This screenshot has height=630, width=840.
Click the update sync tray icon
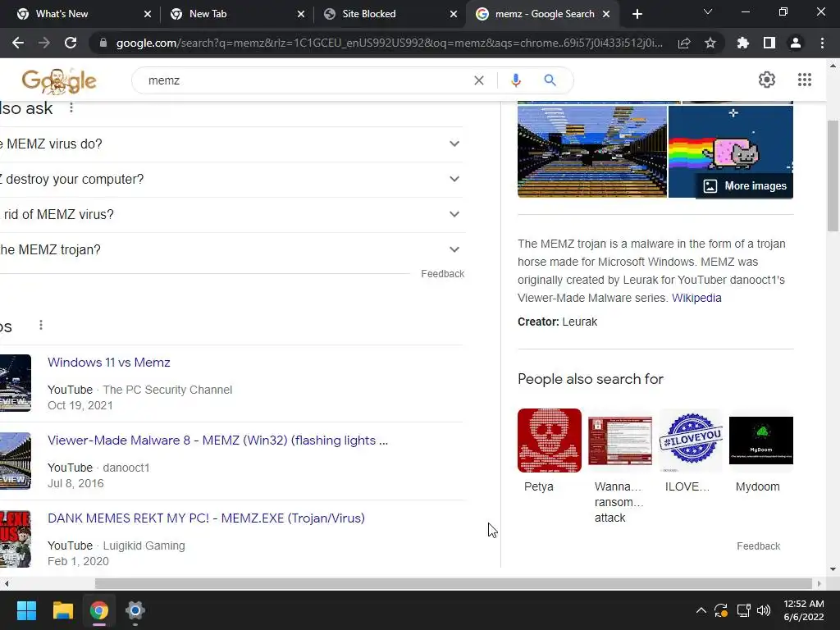point(721,610)
